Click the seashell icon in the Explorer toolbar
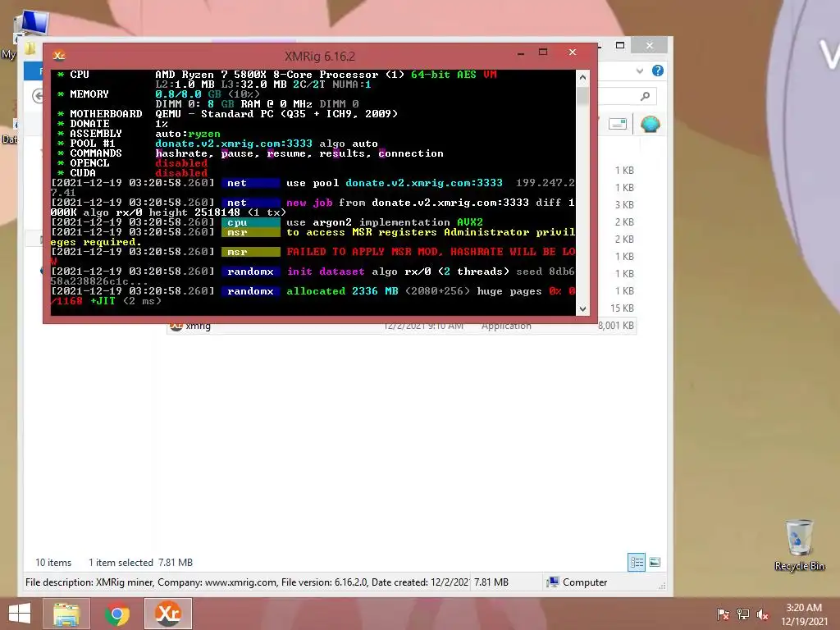 tap(650, 125)
